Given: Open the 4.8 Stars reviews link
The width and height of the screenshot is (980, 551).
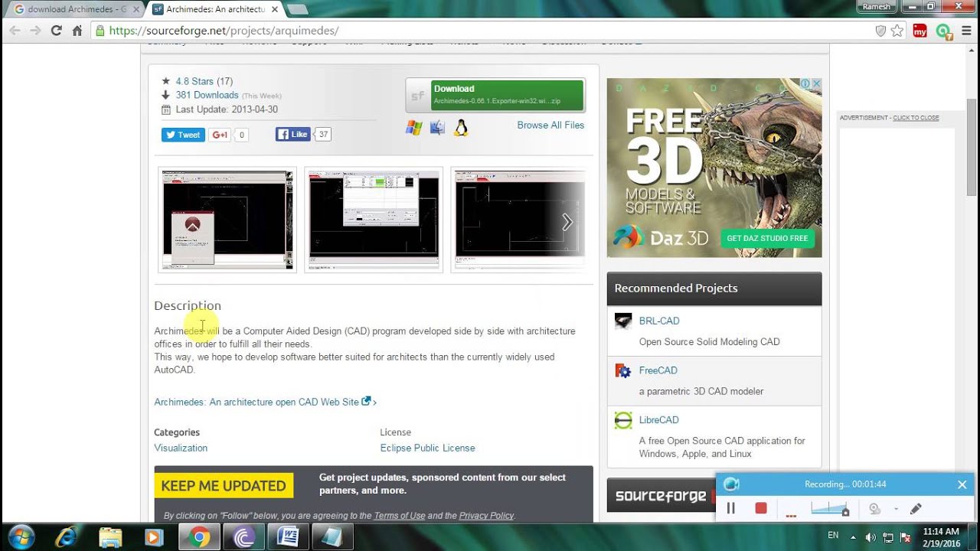Looking at the screenshot, I should click(x=194, y=81).
